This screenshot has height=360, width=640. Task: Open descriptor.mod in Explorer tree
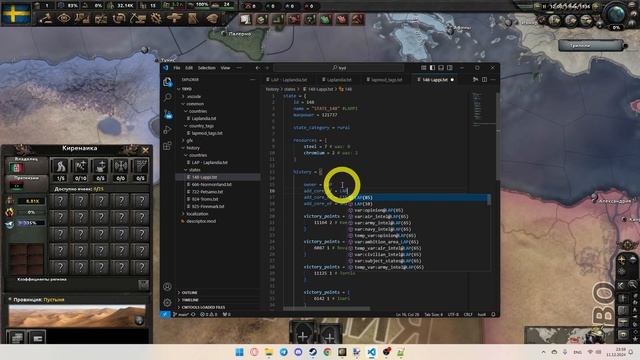click(x=201, y=221)
